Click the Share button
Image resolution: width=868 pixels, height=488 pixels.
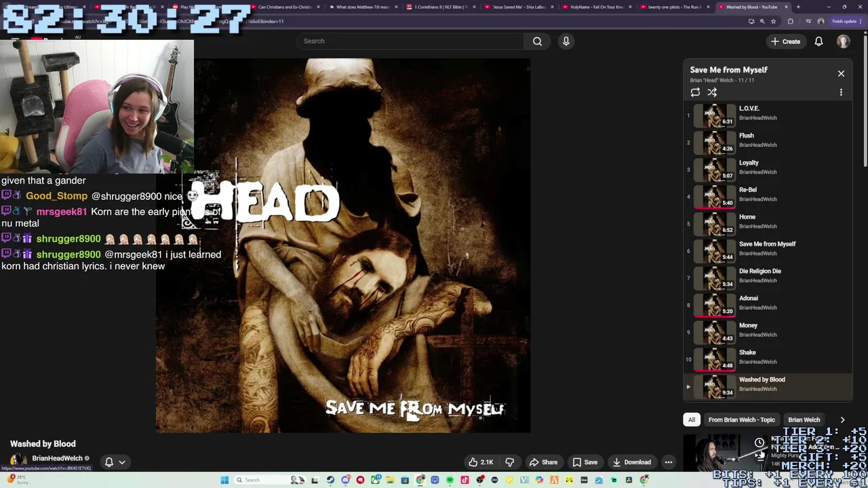click(x=543, y=462)
